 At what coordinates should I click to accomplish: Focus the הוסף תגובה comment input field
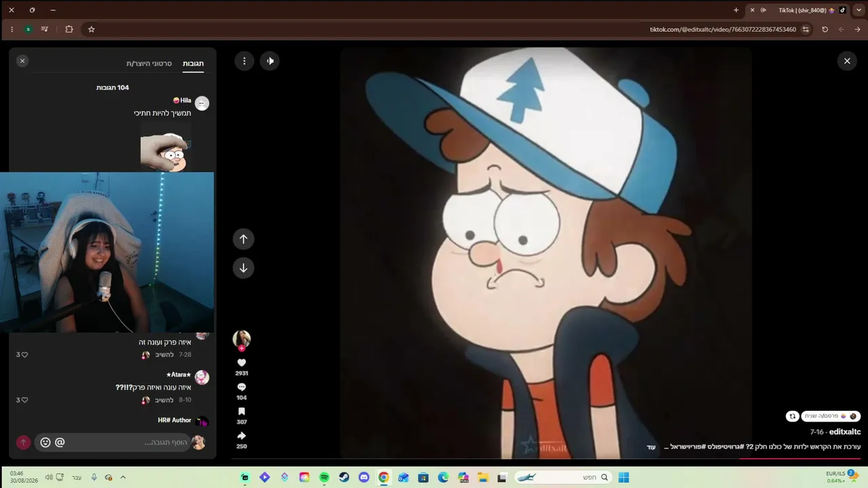click(113, 443)
